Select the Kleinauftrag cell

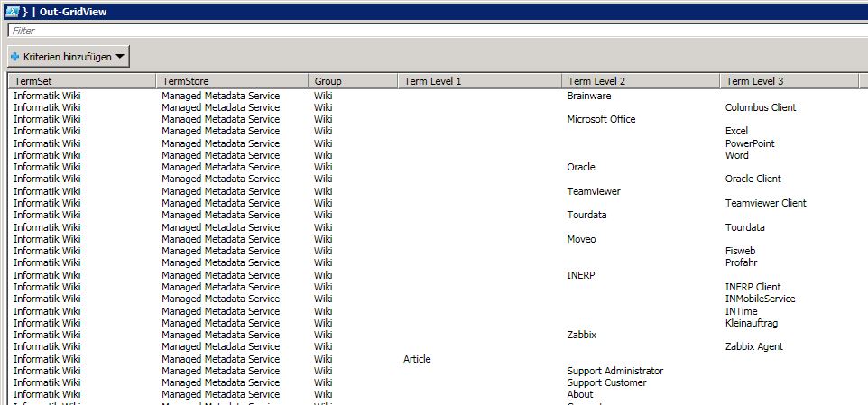click(752, 323)
